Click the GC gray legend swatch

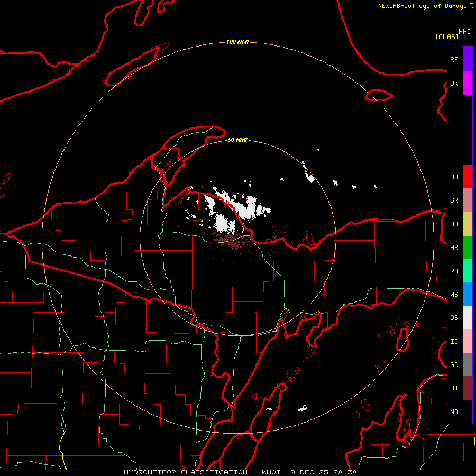click(x=467, y=364)
